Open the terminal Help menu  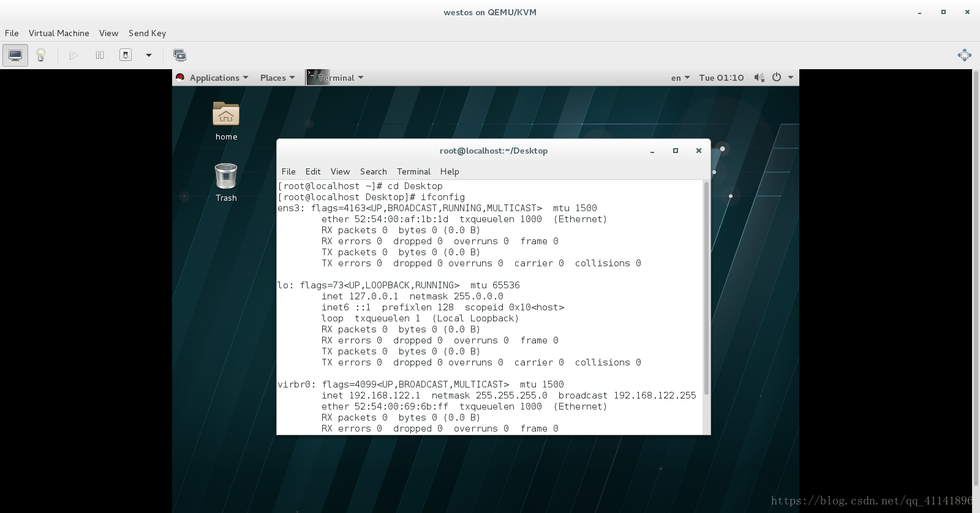tap(450, 171)
